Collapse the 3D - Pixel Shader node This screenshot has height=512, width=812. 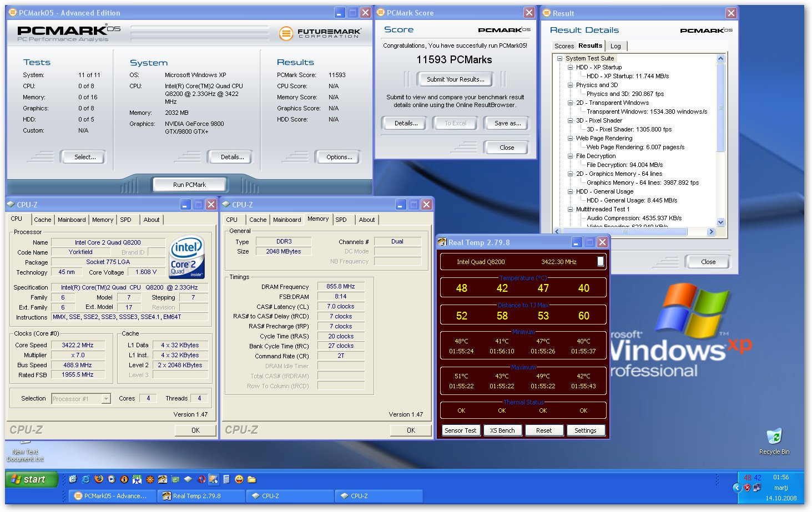click(x=570, y=120)
